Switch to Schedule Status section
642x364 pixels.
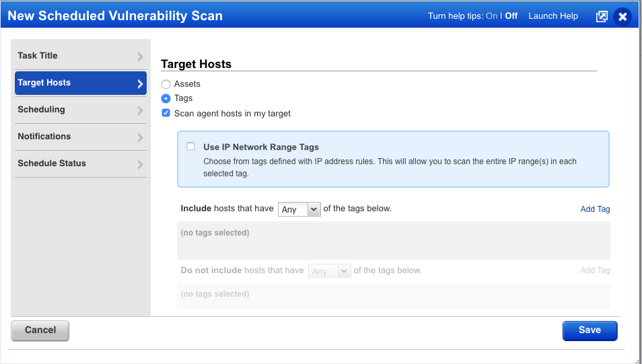click(x=81, y=163)
